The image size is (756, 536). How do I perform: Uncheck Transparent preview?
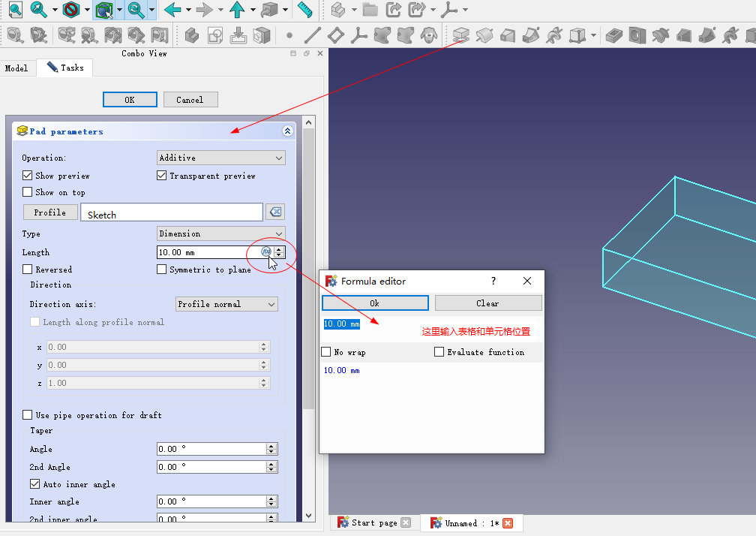(x=161, y=176)
